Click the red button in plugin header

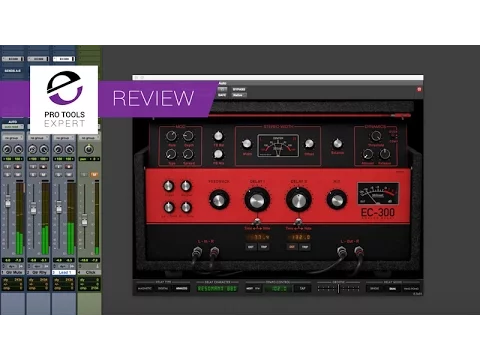(419, 89)
